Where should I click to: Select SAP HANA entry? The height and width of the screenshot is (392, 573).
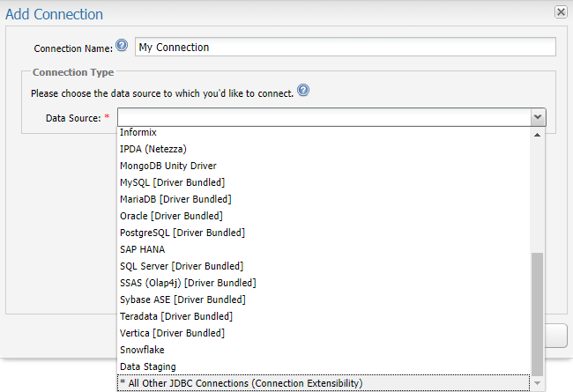click(324, 250)
